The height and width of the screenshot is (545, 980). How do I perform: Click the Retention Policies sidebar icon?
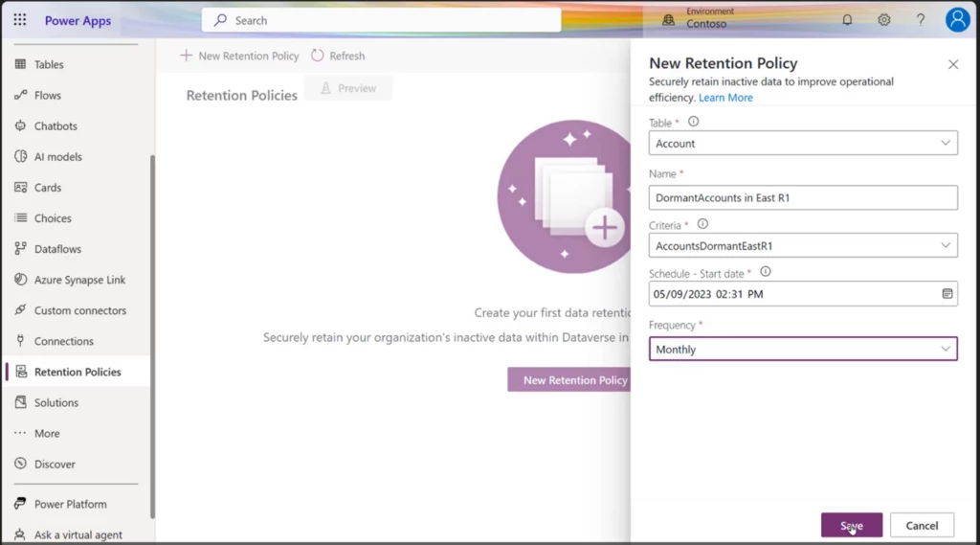[21, 371]
